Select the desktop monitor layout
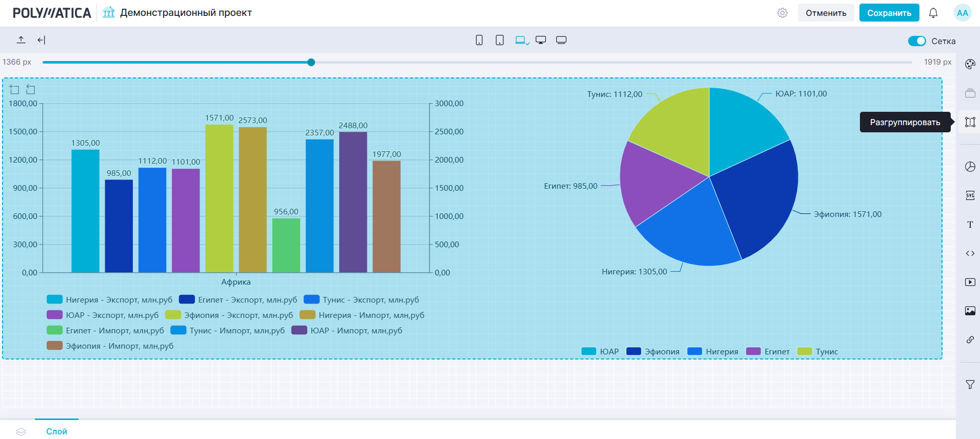The width and height of the screenshot is (980, 439). [x=541, y=40]
